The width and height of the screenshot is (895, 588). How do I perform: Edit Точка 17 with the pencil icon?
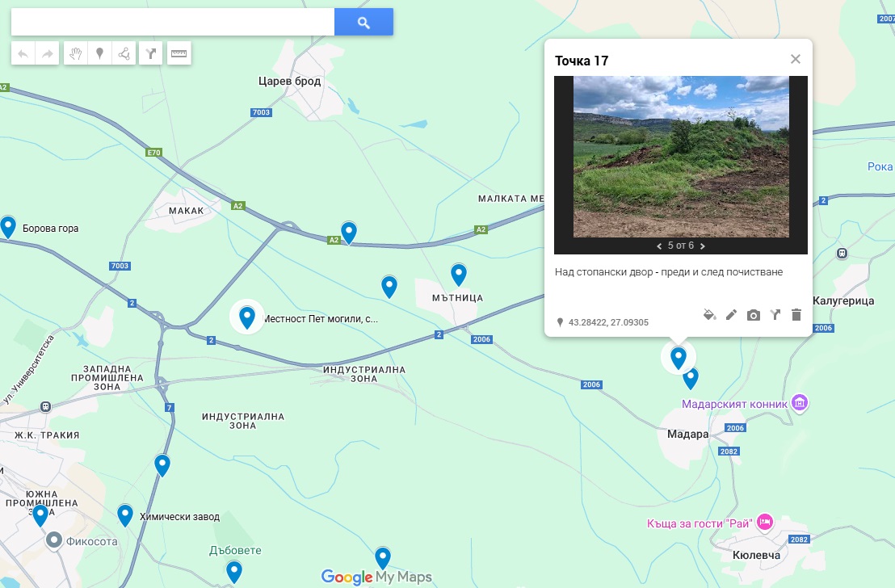[731, 315]
